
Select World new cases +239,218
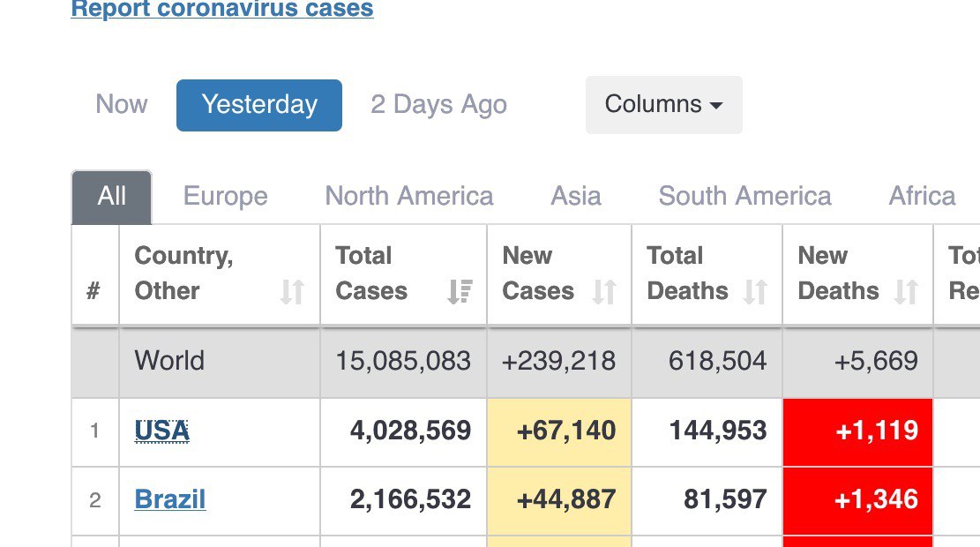point(558,361)
